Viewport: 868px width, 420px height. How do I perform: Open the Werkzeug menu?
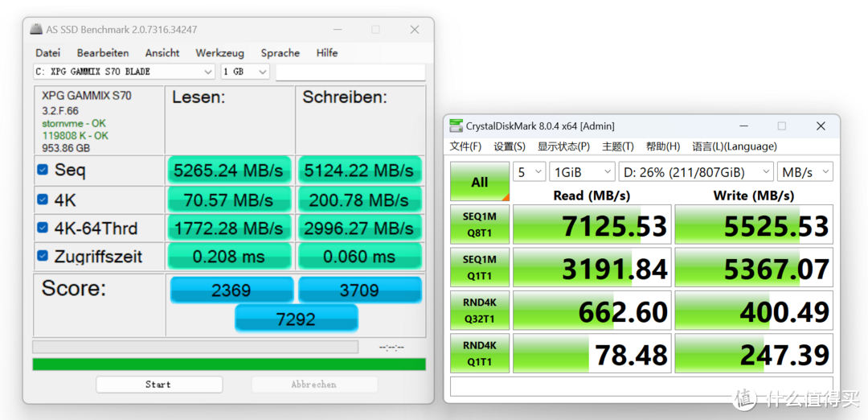point(219,53)
